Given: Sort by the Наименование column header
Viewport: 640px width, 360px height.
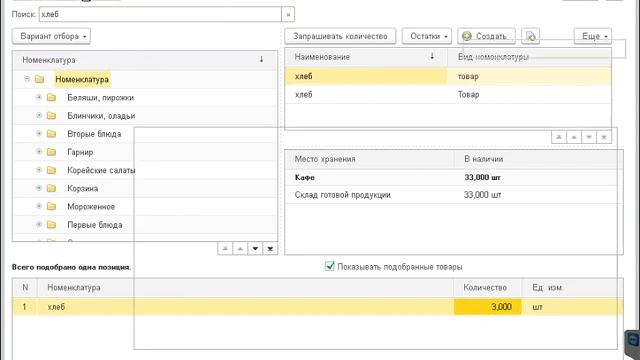Looking at the screenshot, I should click(x=322, y=57).
